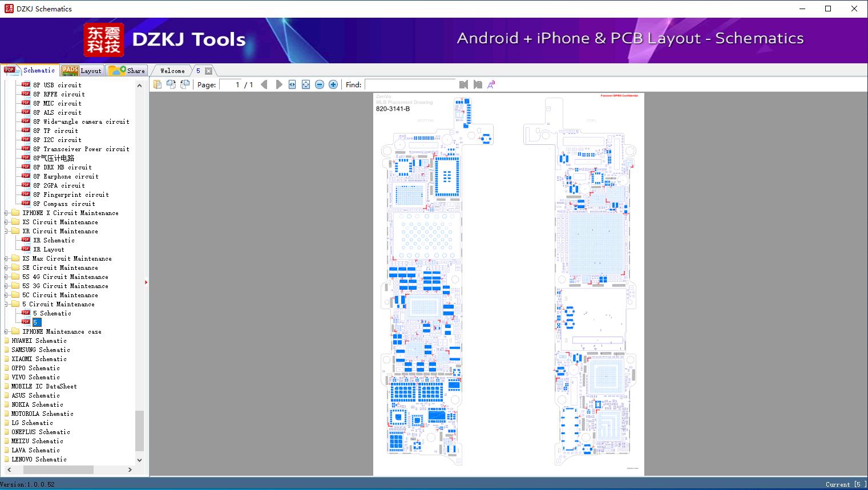Image resolution: width=868 pixels, height=490 pixels.
Task: Click the folder icon beside SAMSUNG Schematic
Action: (x=6, y=350)
